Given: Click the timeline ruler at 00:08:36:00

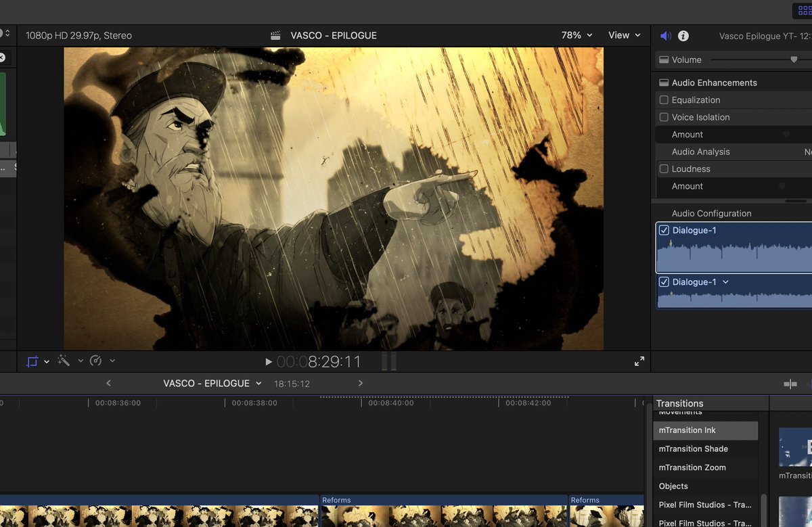Looking at the screenshot, I should [118, 403].
